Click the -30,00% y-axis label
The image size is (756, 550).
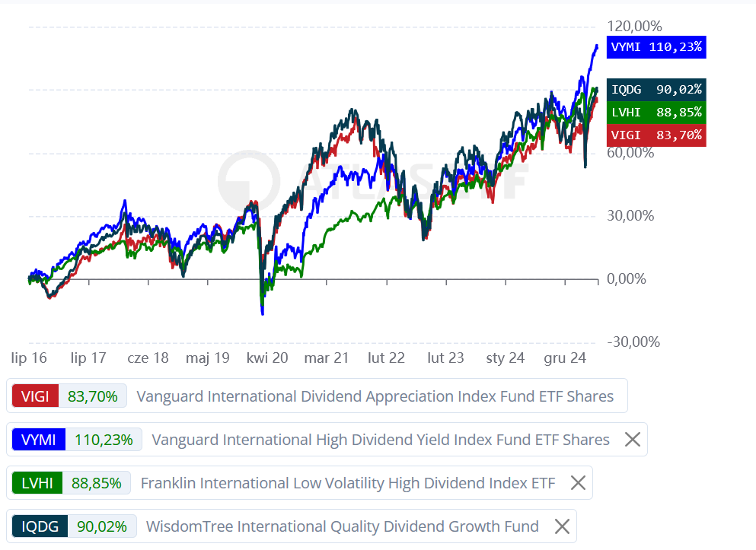[633, 342]
